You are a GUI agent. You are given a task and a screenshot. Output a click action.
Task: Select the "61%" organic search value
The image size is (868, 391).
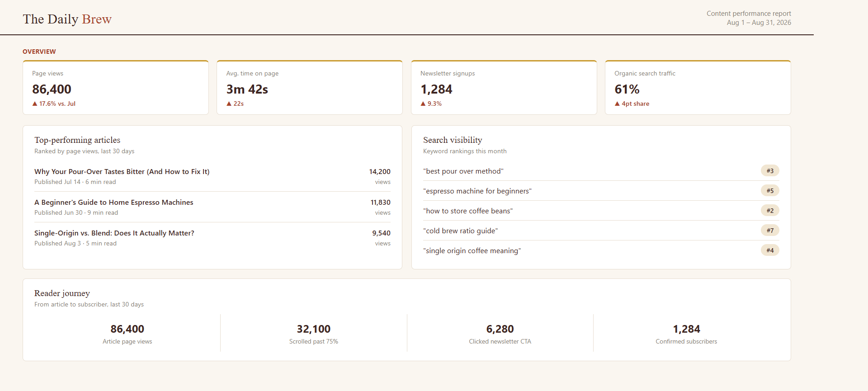point(627,90)
